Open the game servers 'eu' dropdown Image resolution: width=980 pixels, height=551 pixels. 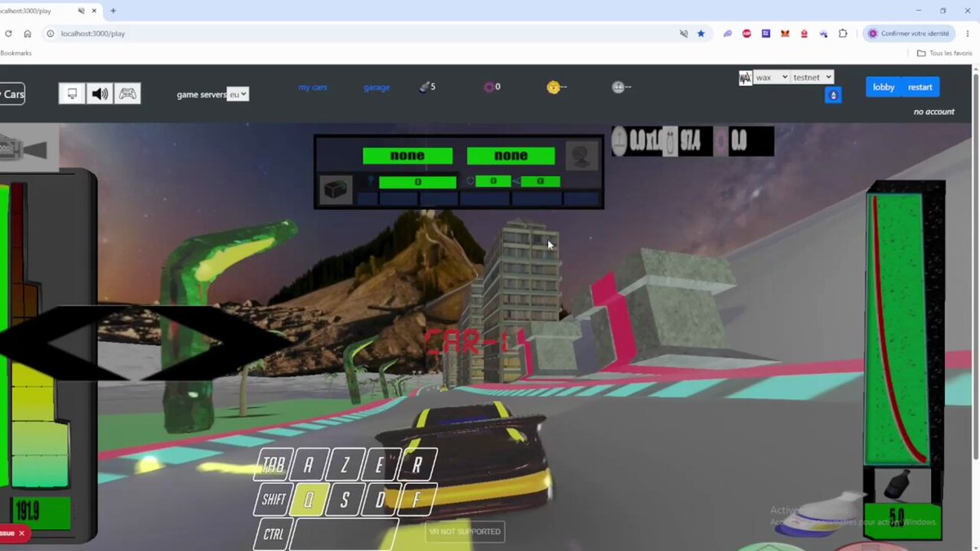(x=238, y=95)
